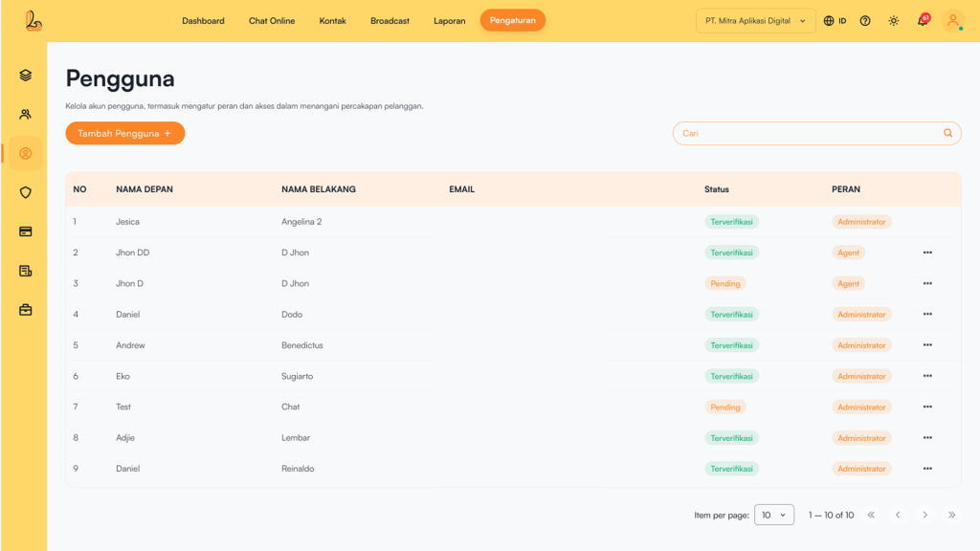Open the team group icon in sidebar
The width and height of the screenshot is (980, 551).
coord(26,115)
